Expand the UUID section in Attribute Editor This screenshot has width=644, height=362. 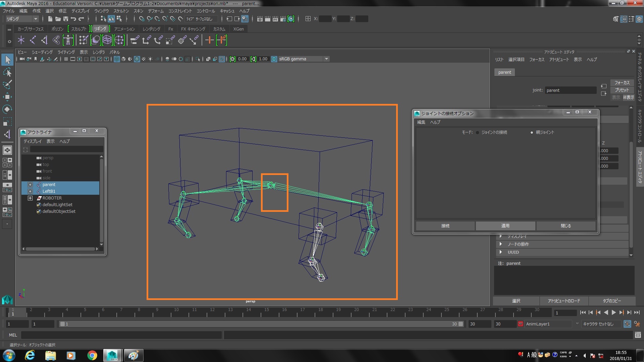tap(501, 252)
